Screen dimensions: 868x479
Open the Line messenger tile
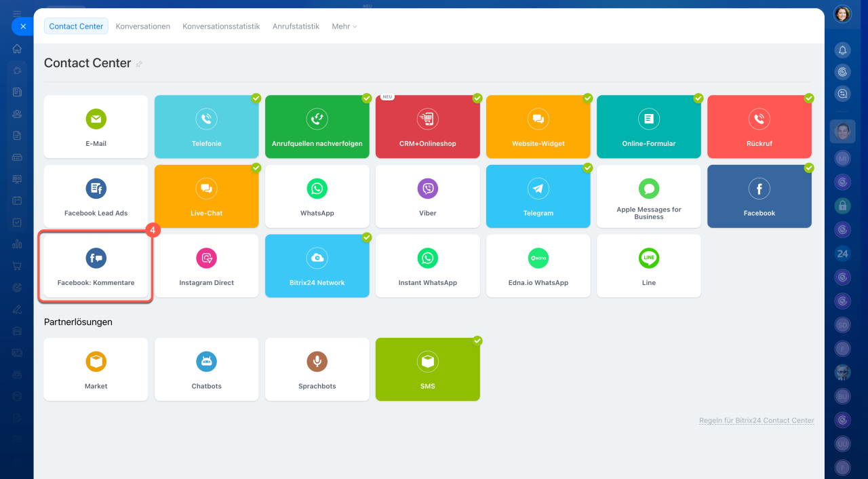[649, 266]
